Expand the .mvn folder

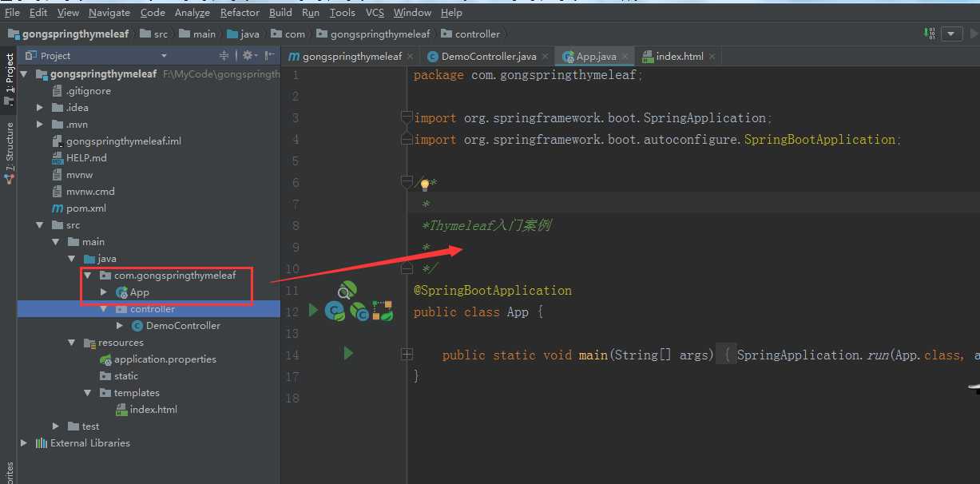pos(40,124)
